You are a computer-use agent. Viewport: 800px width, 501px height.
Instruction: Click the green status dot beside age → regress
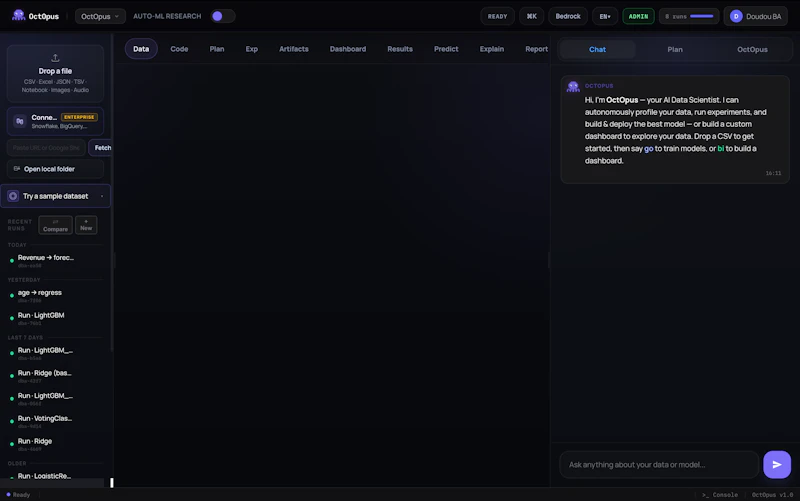pos(12,295)
